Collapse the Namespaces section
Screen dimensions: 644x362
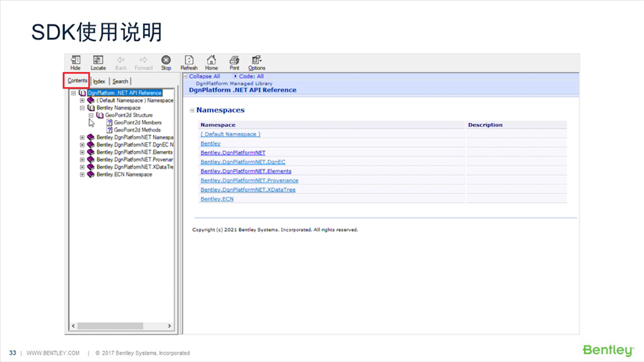point(192,110)
